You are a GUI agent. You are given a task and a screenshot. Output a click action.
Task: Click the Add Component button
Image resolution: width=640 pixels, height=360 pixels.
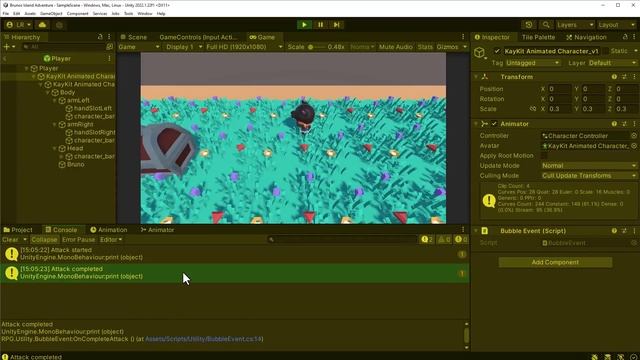point(555,262)
